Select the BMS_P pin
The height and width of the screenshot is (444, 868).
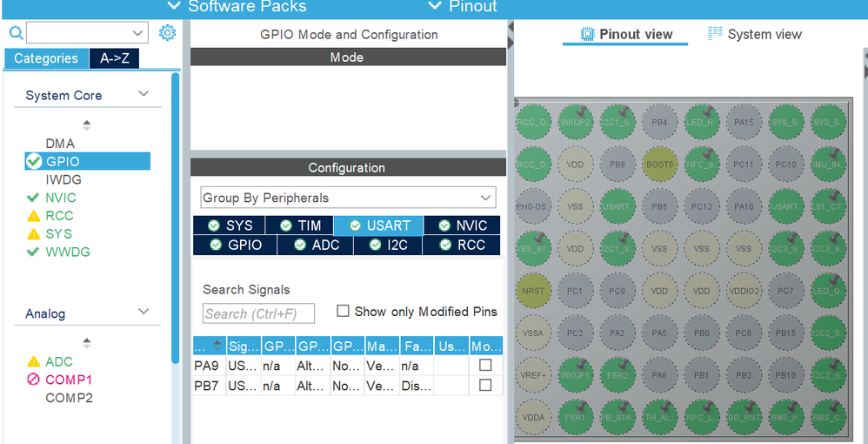pyautogui.click(x=785, y=417)
